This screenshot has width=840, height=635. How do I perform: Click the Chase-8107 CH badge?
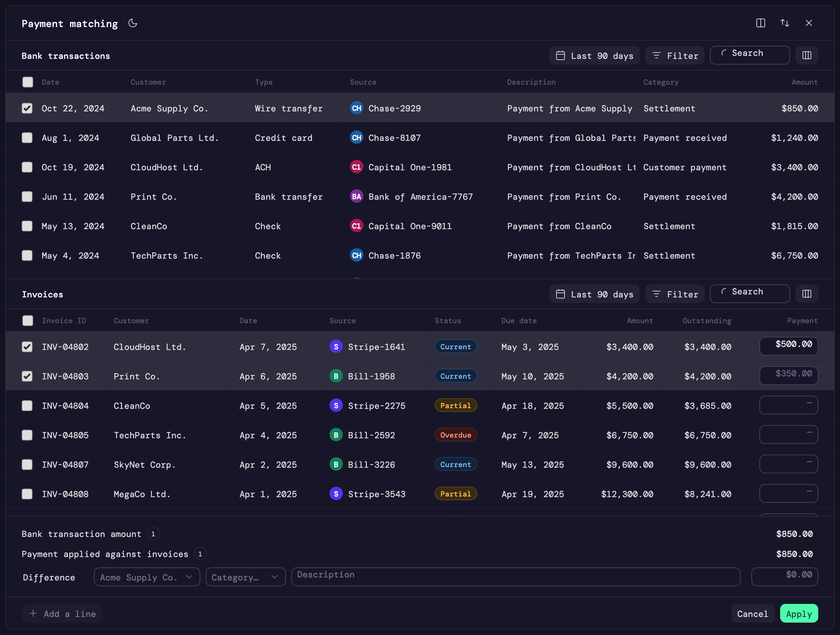[x=356, y=138]
